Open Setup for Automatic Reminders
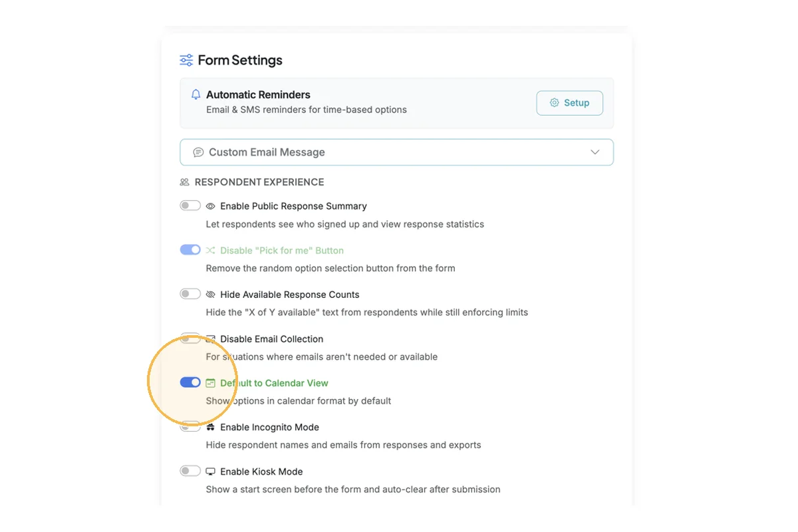Screen dimensions: 798x532 click(x=570, y=103)
